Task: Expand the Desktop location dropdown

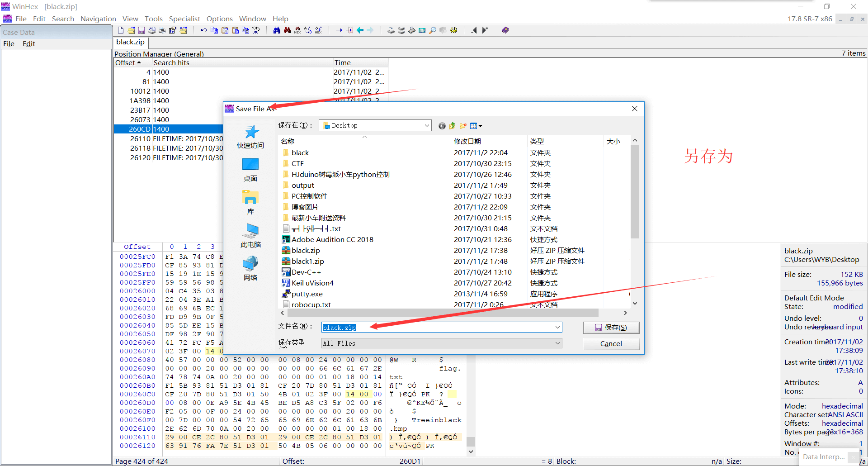Action: tap(426, 126)
